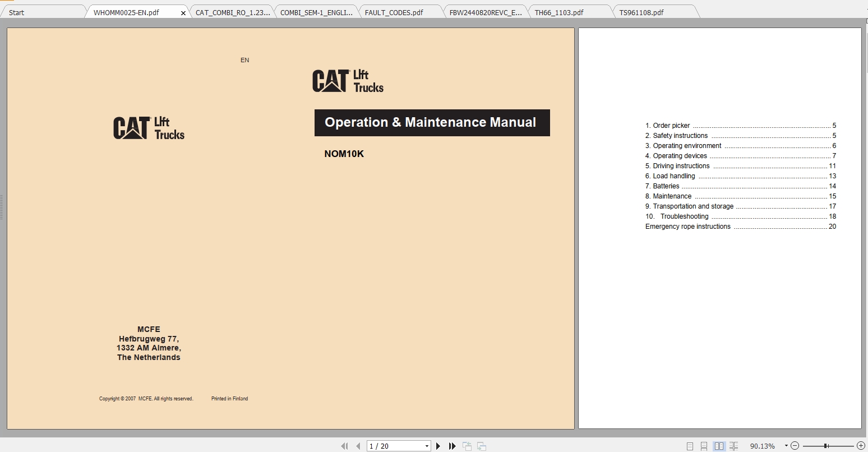Image resolution: width=868 pixels, height=452 pixels.
Task: Click the '7. Batteries' contents entry
Action: (x=741, y=186)
